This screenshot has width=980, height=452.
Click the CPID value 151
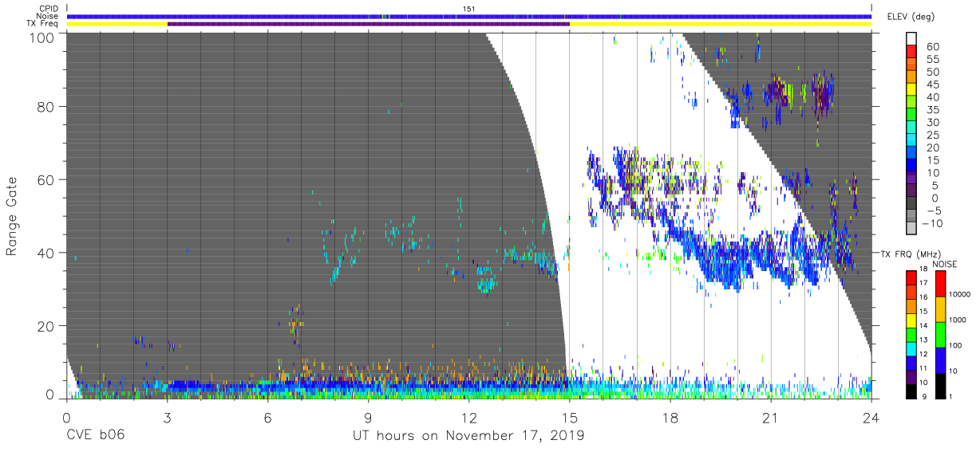[x=469, y=8]
